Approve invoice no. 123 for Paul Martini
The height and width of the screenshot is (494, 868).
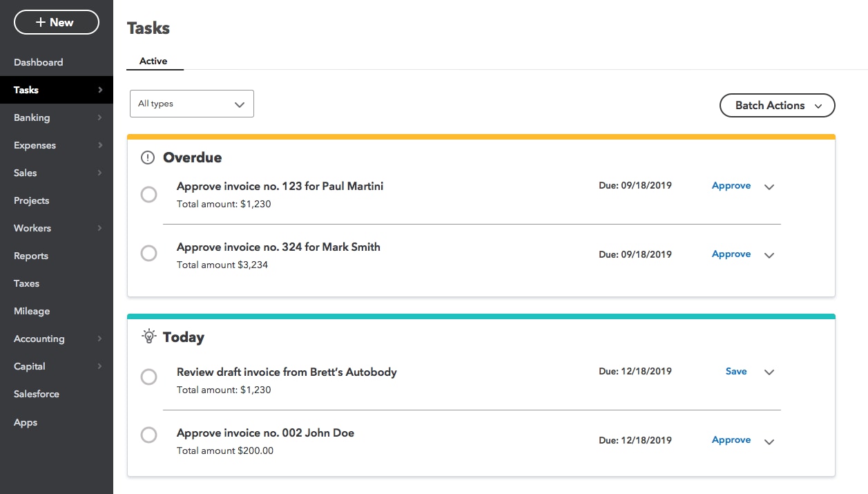(731, 186)
